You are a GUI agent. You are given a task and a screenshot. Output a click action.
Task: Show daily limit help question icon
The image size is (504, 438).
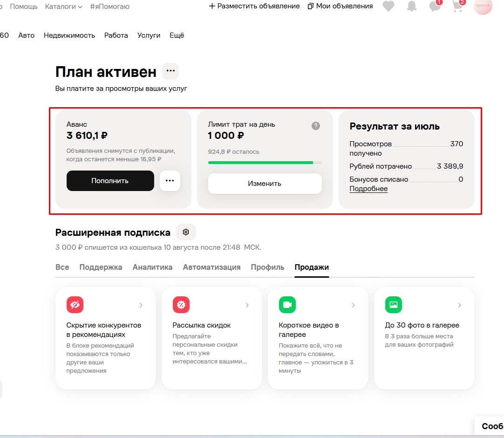(316, 126)
